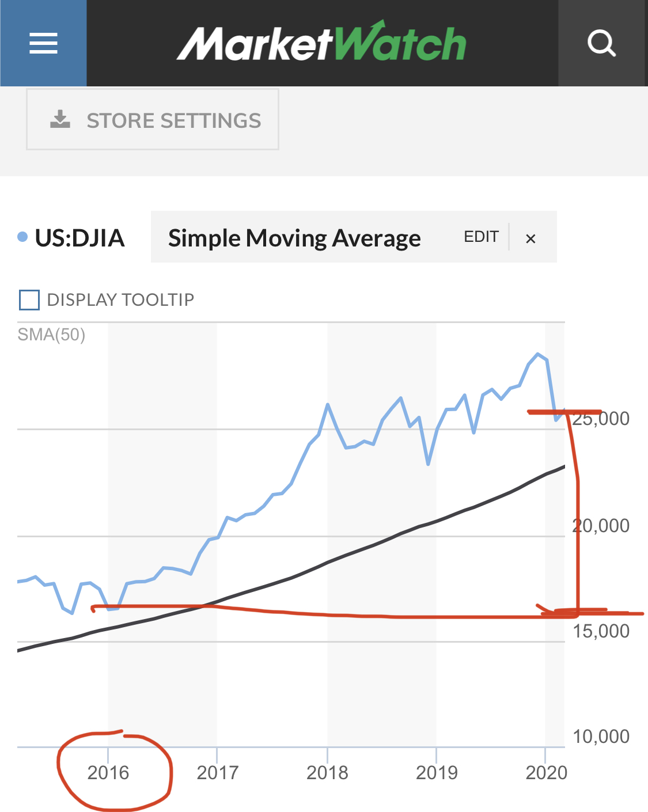
Task: Edit the Simple Moving Average settings
Action: click(x=481, y=237)
